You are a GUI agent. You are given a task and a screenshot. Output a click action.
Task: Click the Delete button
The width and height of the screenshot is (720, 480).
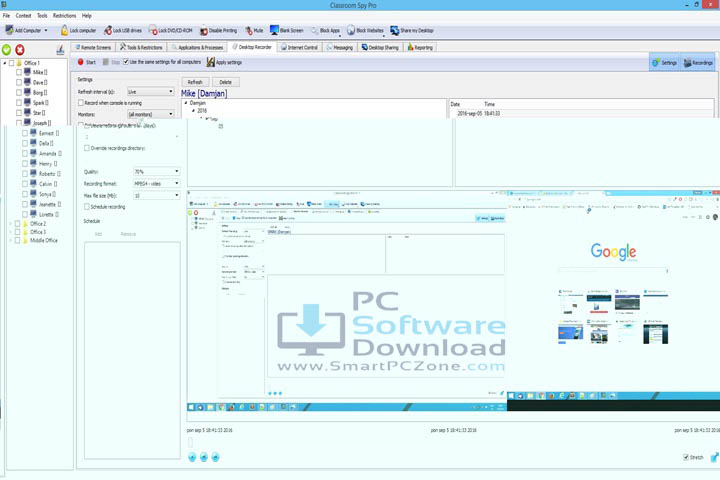coord(225,82)
